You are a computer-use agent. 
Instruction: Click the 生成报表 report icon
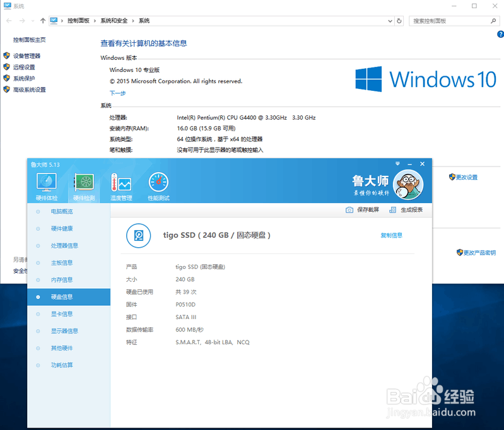pyautogui.click(x=392, y=210)
